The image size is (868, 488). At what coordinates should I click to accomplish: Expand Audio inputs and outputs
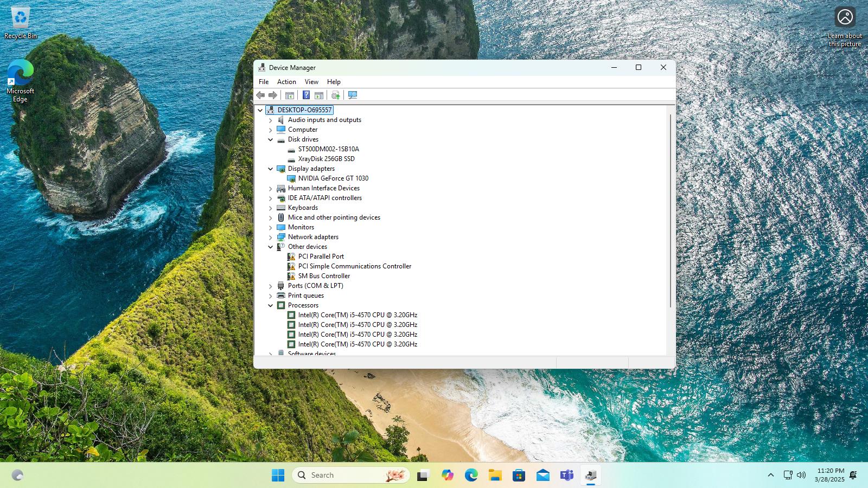pos(271,120)
